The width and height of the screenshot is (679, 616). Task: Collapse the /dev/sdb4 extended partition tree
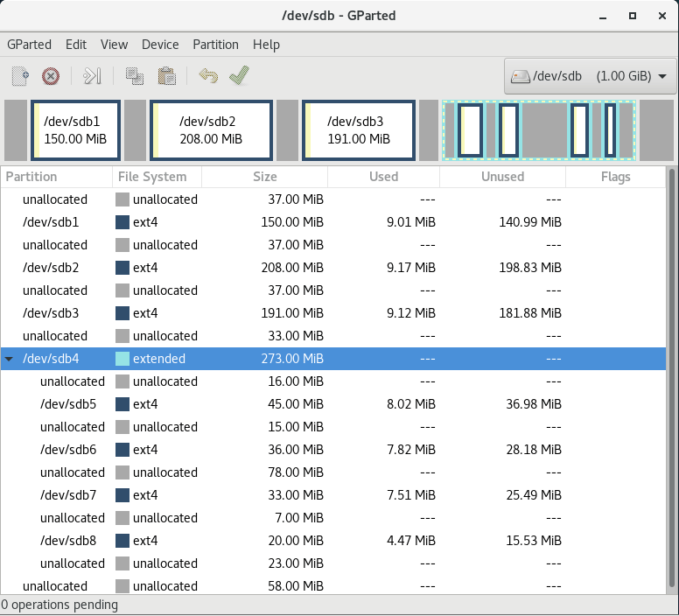click(x=9, y=359)
